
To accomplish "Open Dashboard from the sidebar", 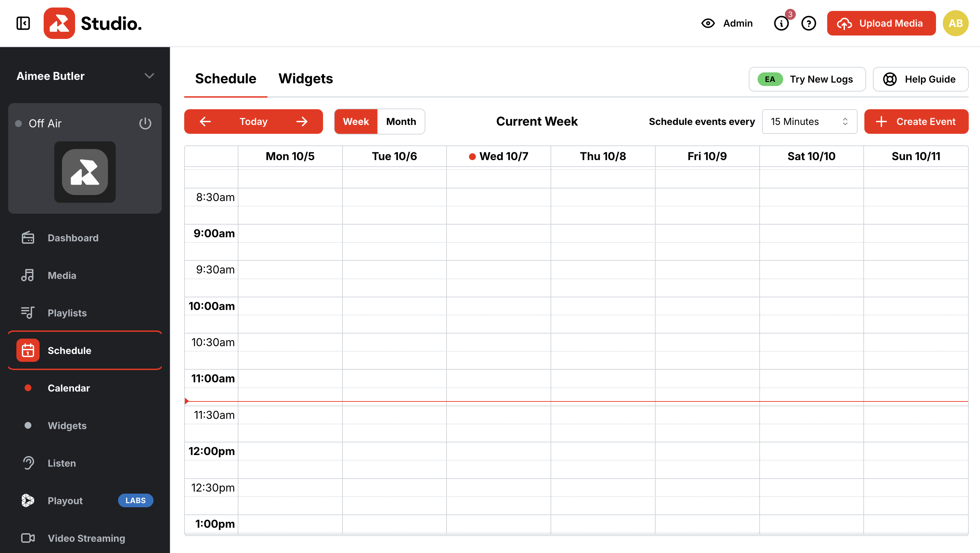I will click(85, 238).
